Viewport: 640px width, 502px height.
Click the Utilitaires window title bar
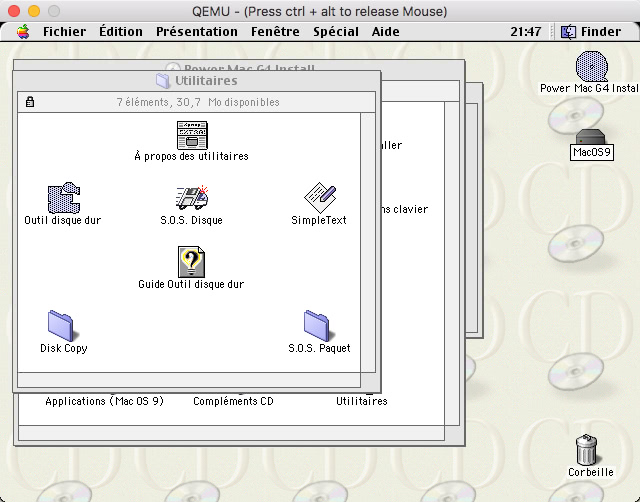197,80
